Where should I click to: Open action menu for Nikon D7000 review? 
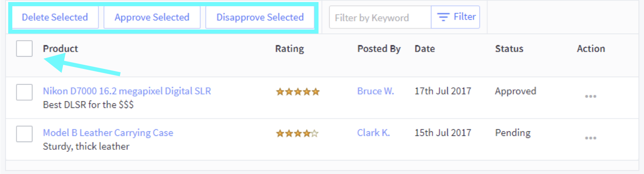(x=590, y=96)
